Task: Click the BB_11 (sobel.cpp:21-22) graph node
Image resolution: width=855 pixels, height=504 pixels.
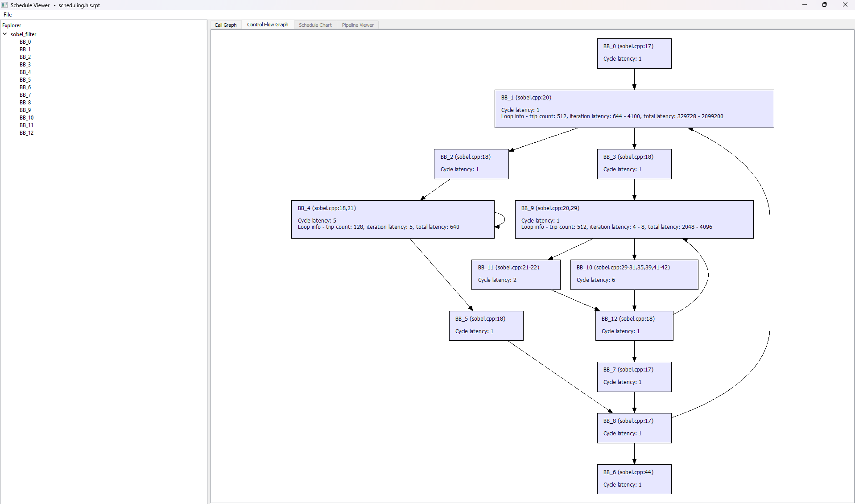Action: point(516,275)
